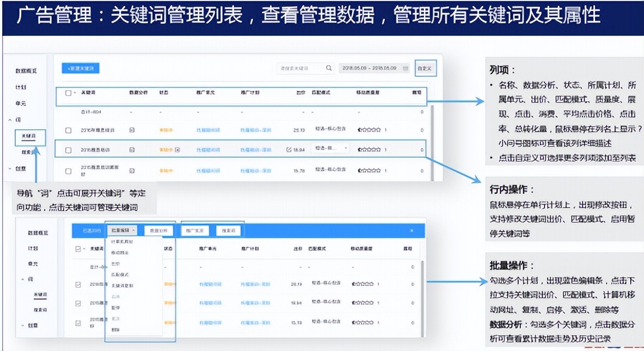Click data analysis icon in the 15.78 bid row
This screenshot has width=644, height=351.
point(132,171)
